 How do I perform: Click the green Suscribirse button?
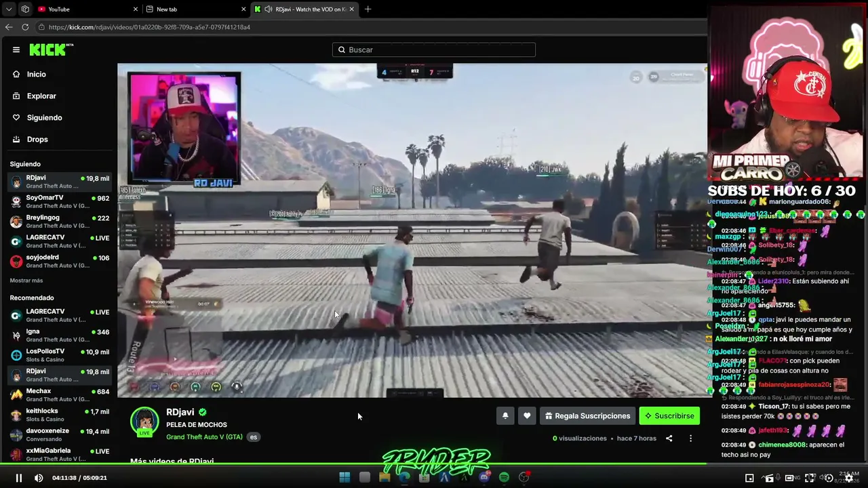click(669, 416)
